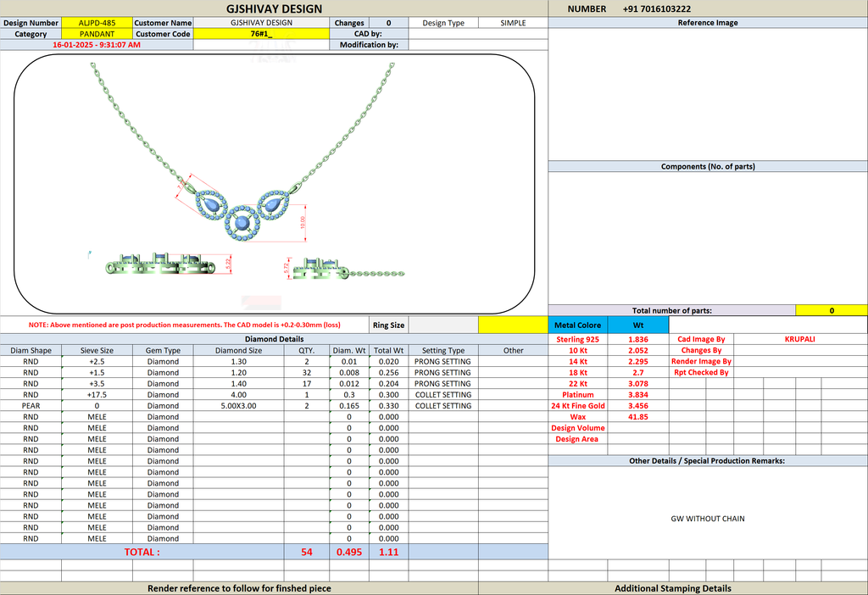Select the Design Volume label
Viewport: 868px width, 595px height.
578,428
